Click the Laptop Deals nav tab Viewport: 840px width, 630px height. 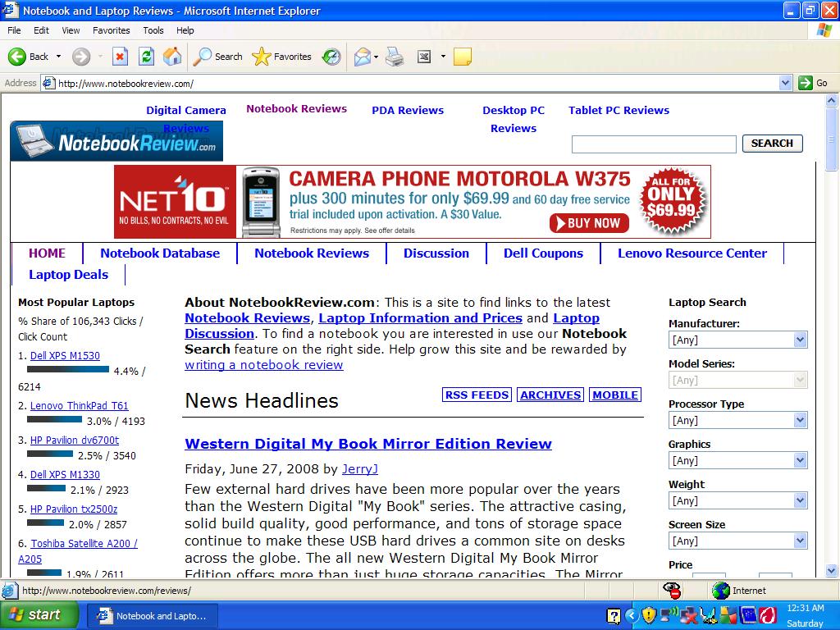[x=69, y=275]
